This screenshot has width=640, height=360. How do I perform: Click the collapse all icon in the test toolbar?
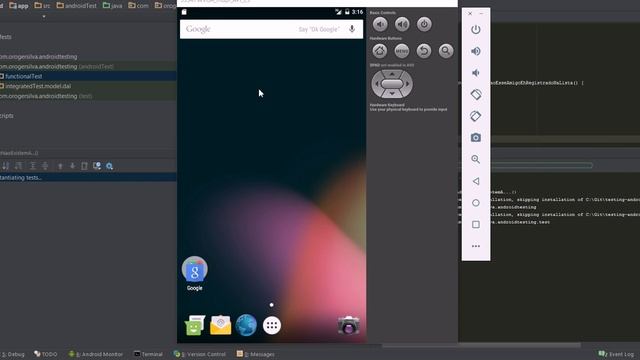click(45, 166)
